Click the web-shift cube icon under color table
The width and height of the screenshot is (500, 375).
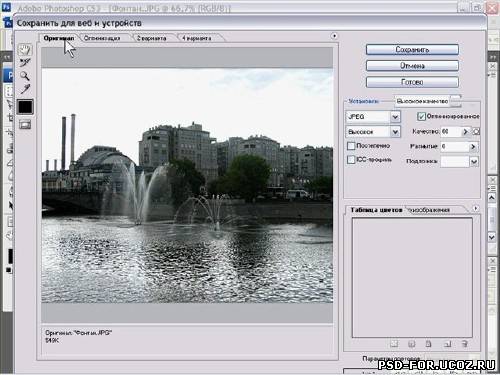coord(412,344)
